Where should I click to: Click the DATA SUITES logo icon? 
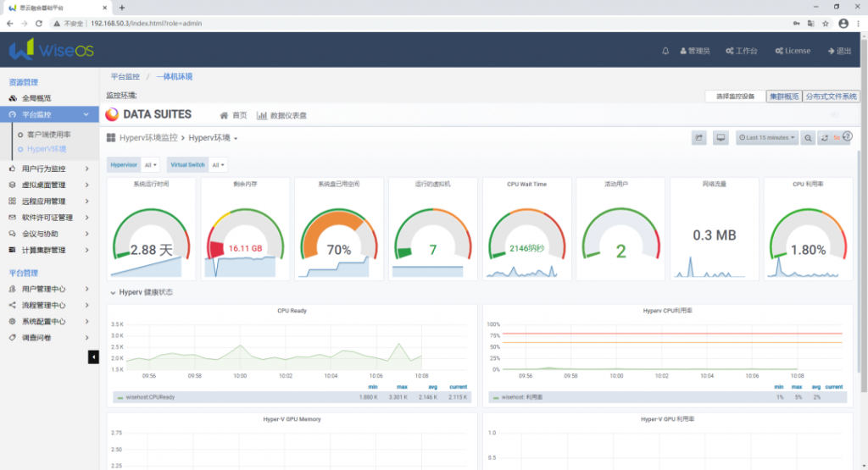pyautogui.click(x=113, y=114)
